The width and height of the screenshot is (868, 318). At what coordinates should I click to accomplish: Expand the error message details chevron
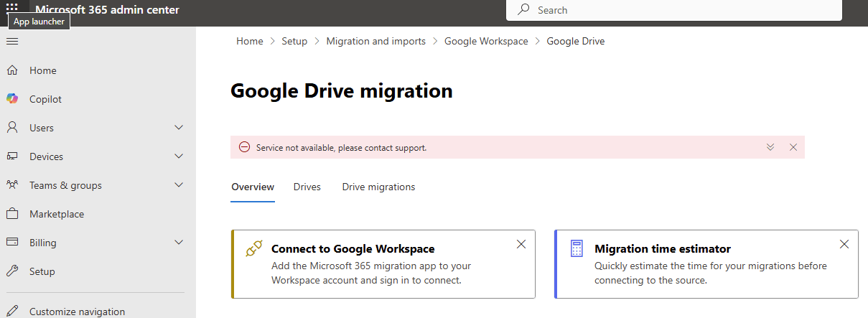coord(770,147)
